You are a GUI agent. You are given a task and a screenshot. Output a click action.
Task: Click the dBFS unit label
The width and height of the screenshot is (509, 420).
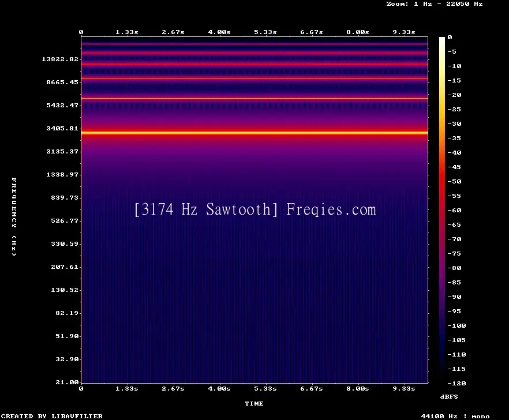click(449, 396)
